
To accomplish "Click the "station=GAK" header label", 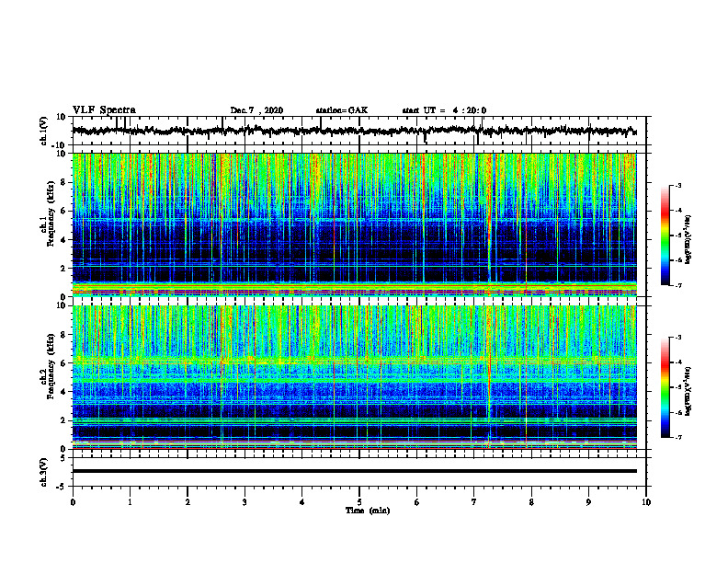I will (342, 110).
